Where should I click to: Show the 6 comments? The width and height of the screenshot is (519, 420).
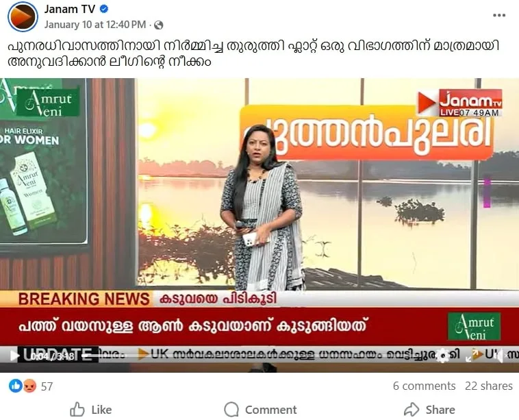tap(424, 386)
